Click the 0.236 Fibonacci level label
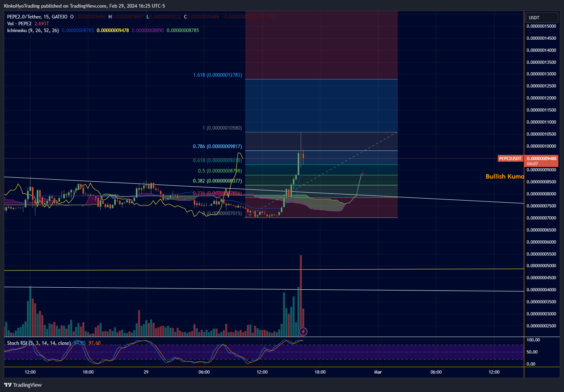 [x=218, y=193]
